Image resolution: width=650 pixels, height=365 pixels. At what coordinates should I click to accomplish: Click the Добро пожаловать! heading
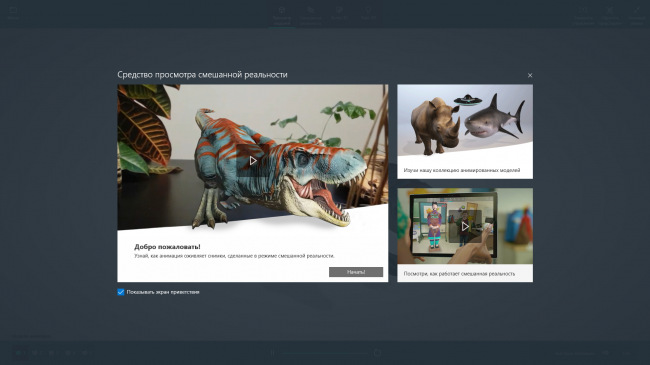[167, 247]
